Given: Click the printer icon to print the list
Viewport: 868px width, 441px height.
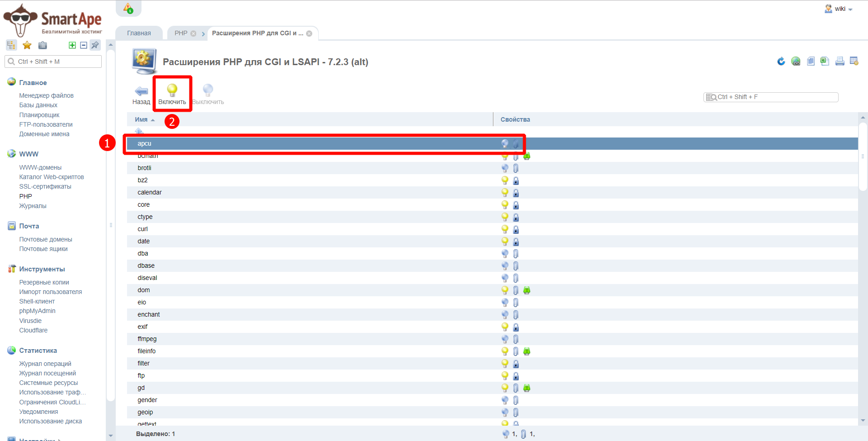Looking at the screenshot, I should pyautogui.click(x=840, y=62).
